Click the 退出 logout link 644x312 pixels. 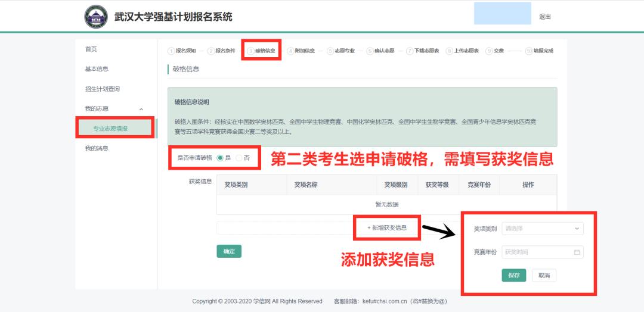[x=544, y=17]
